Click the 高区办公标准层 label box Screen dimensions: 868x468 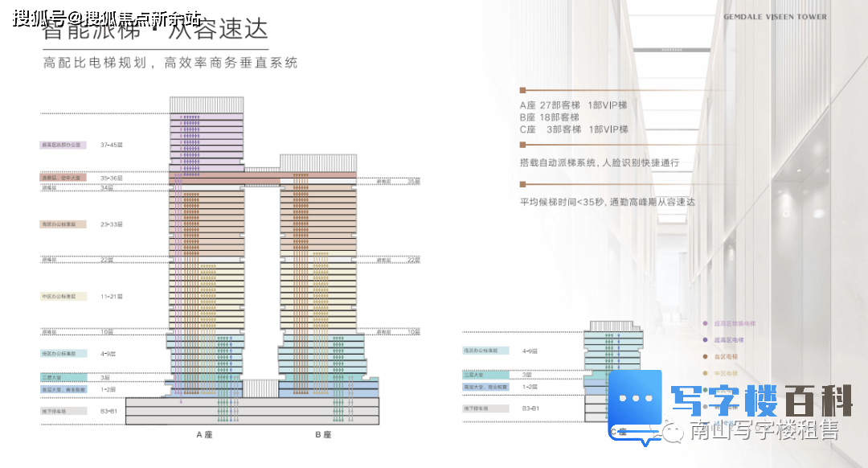[63, 224]
